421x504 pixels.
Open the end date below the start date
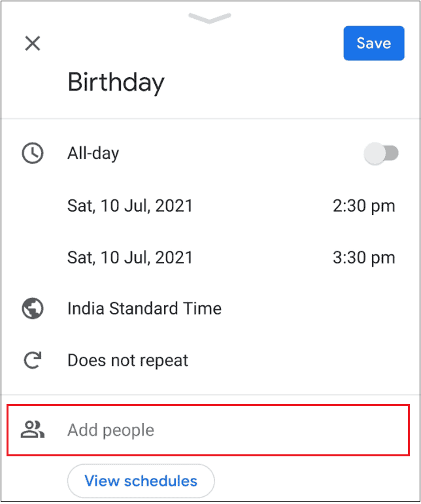pyautogui.click(x=130, y=258)
